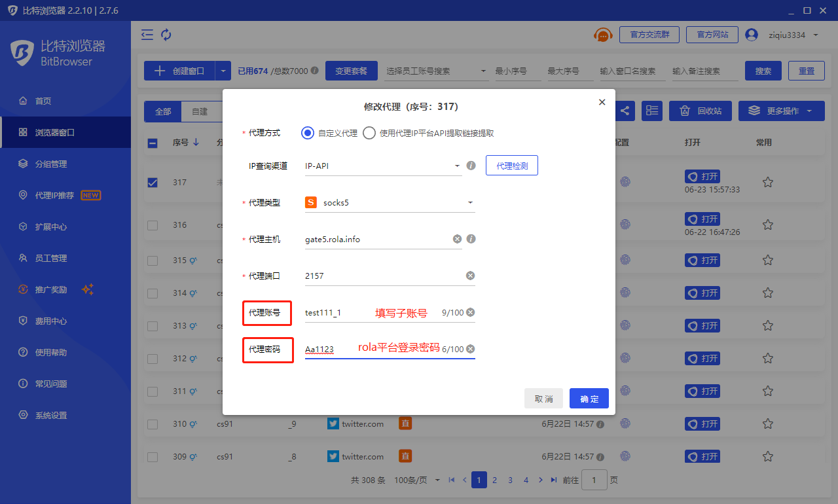Click the 代理检测 button
Image resolution: width=838 pixels, height=504 pixels.
click(x=511, y=166)
